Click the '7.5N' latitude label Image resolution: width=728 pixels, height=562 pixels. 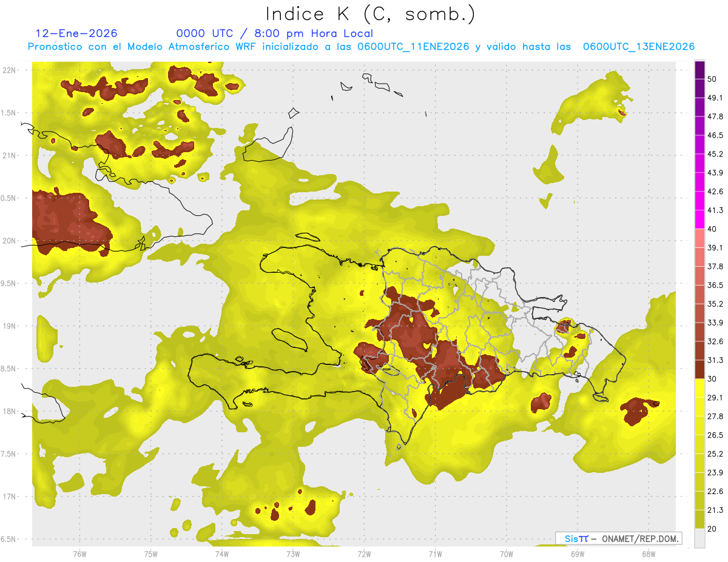point(9,453)
